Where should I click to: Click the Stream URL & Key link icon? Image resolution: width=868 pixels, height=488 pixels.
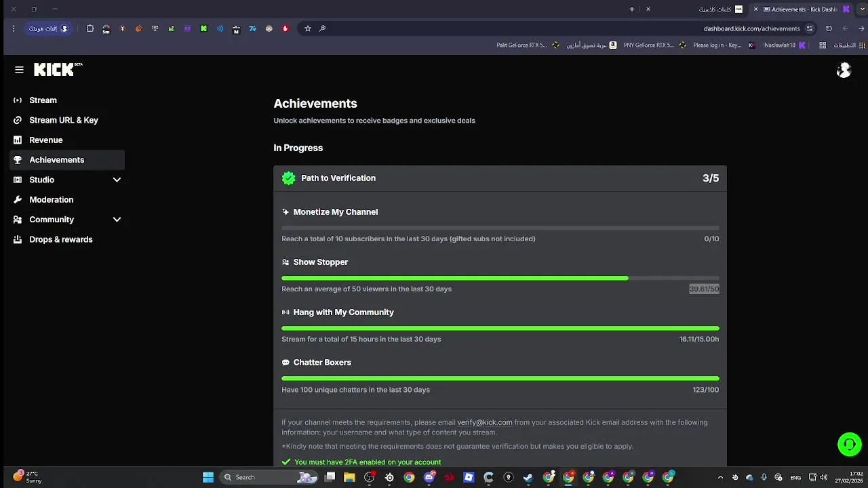(18, 120)
